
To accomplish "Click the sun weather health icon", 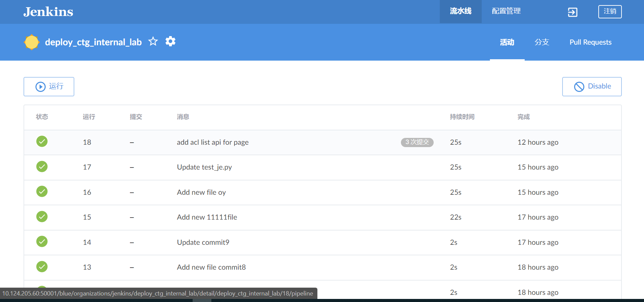I will 32,42.
